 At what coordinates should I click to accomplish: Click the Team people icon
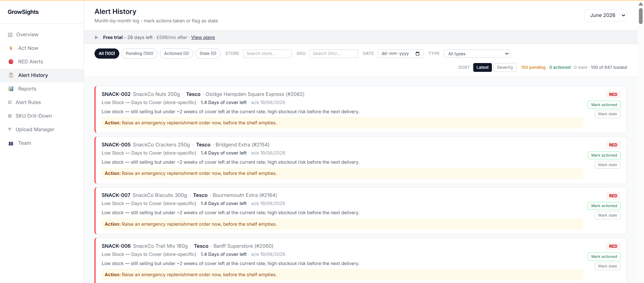click(11, 143)
